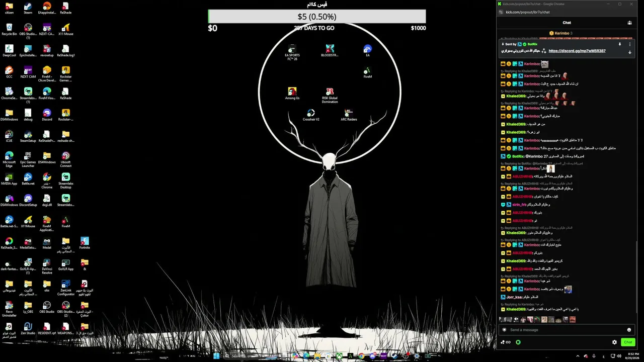
Task: Open the emoji picker in chat
Action: pos(629,330)
